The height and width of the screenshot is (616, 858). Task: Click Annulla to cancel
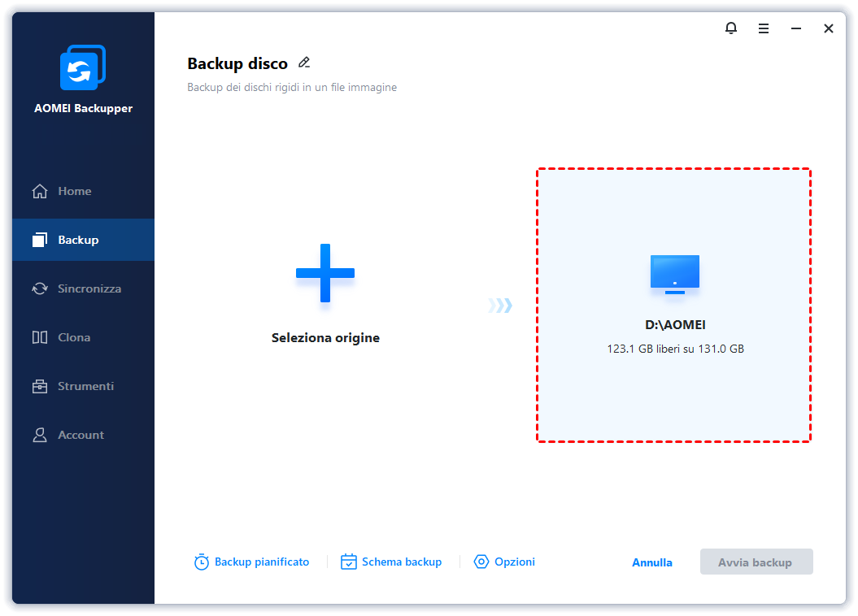651,562
